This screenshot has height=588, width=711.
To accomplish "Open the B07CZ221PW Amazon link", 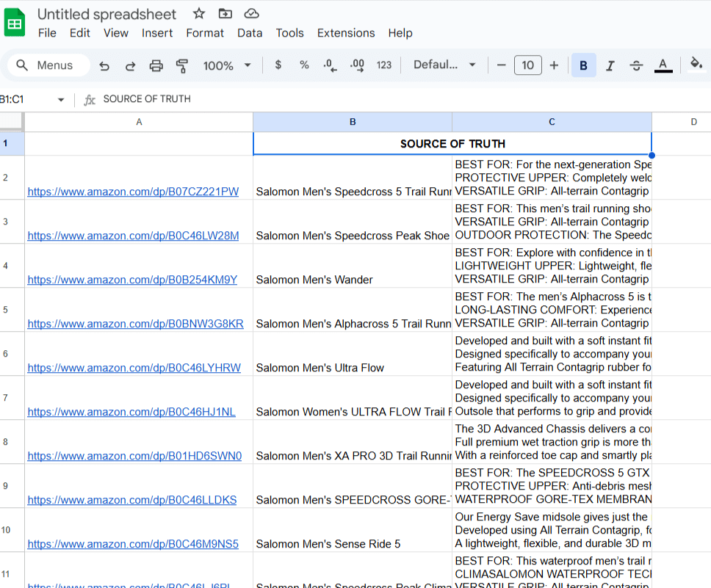I will 133,192.
